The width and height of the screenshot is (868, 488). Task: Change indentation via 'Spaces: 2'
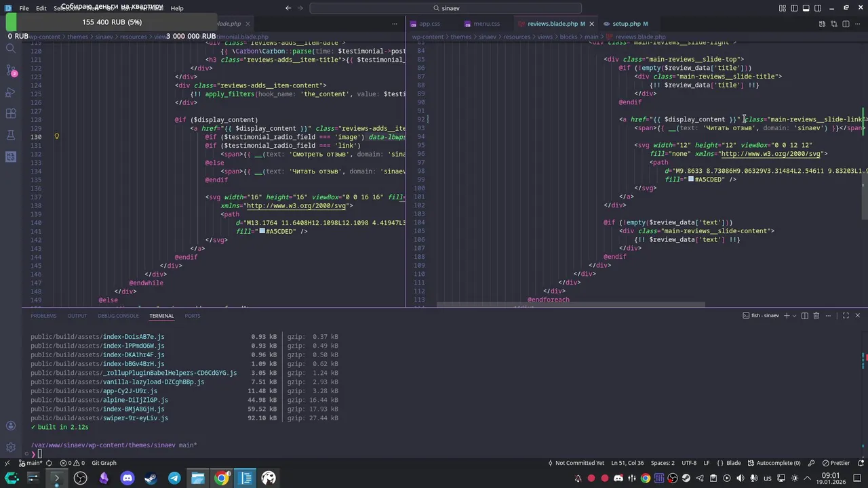(663, 463)
